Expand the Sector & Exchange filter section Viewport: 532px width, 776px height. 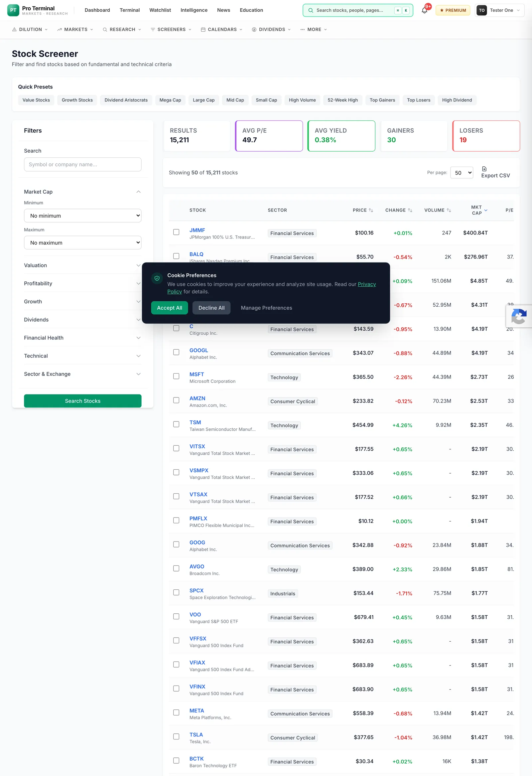tap(82, 374)
